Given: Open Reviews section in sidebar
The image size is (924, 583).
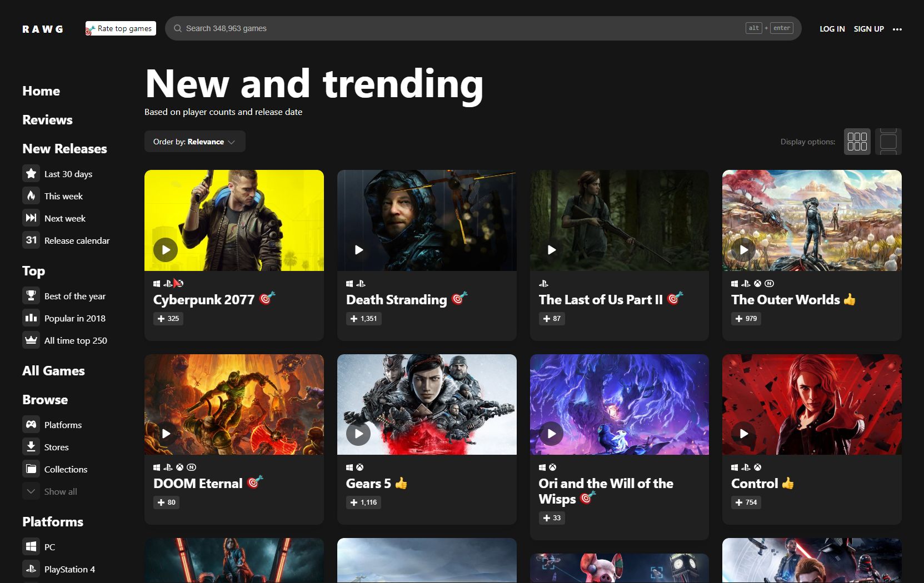Looking at the screenshot, I should (47, 120).
